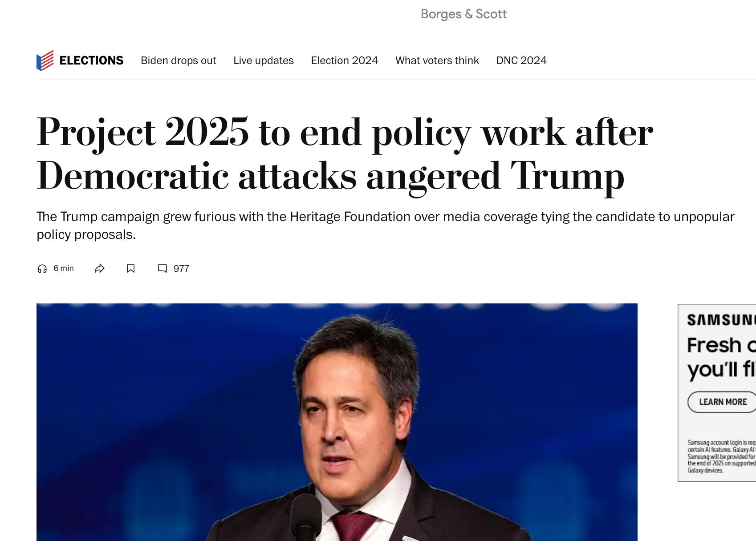Screen dimensions: 756x541
Task: Go to Biden drops out section
Action: (179, 61)
